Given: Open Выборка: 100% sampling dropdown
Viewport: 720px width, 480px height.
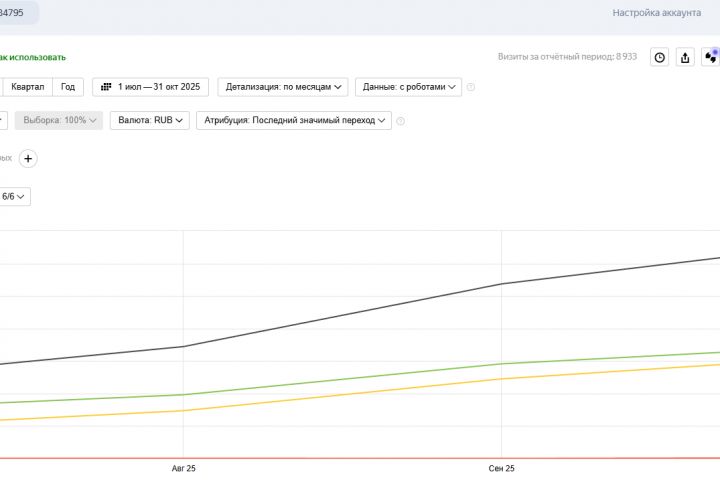Looking at the screenshot, I should pos(61,121).
